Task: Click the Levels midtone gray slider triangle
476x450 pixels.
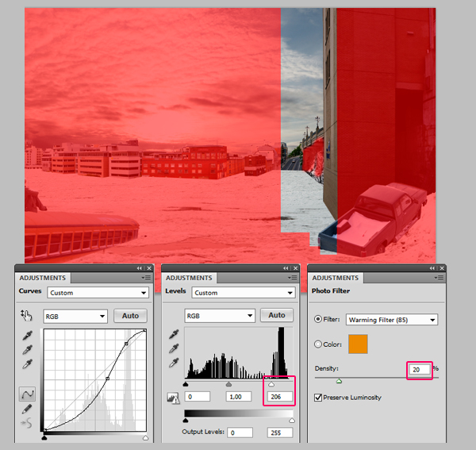Action: 228,384
